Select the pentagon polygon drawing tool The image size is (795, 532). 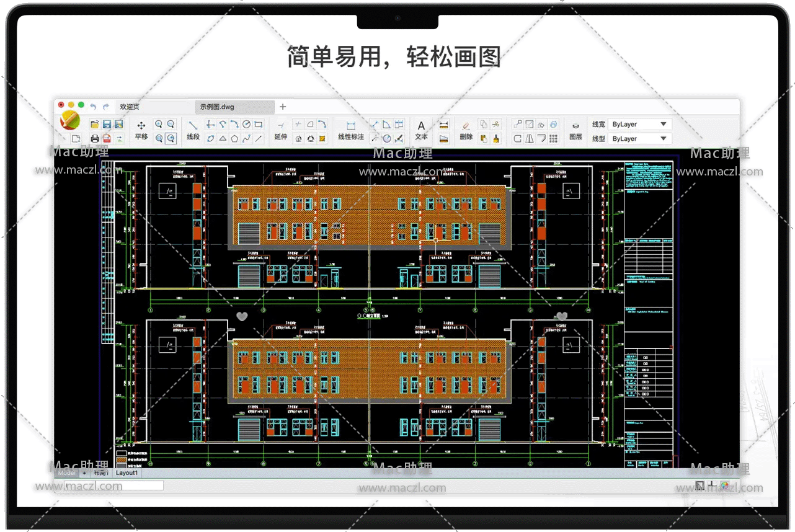pyautogui.click(x=234, y=138)
